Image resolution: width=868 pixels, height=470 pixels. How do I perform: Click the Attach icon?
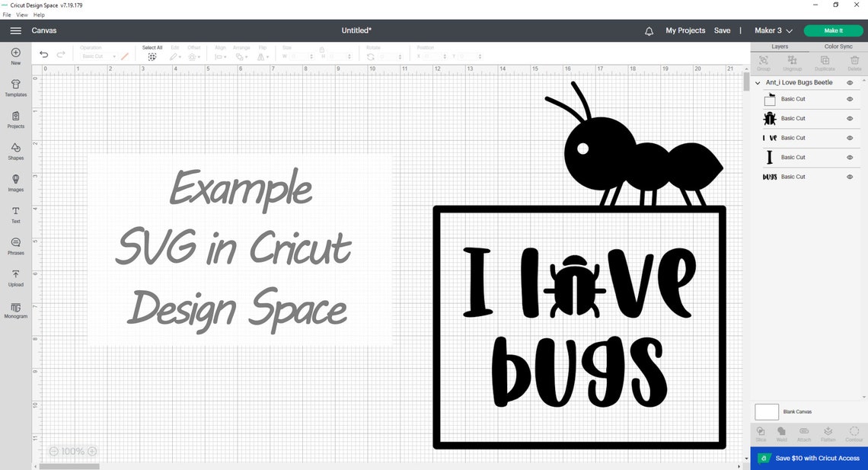tap(803, 433)
